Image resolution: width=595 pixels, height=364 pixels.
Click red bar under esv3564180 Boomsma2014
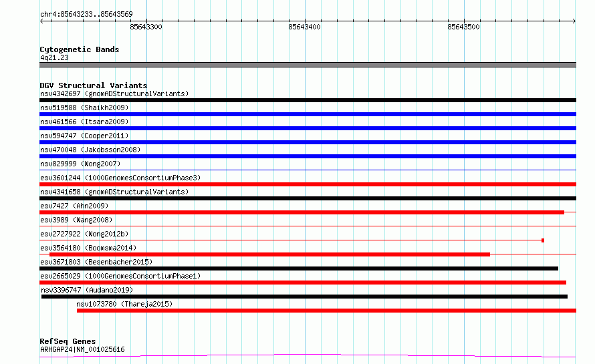pos(270,254)
